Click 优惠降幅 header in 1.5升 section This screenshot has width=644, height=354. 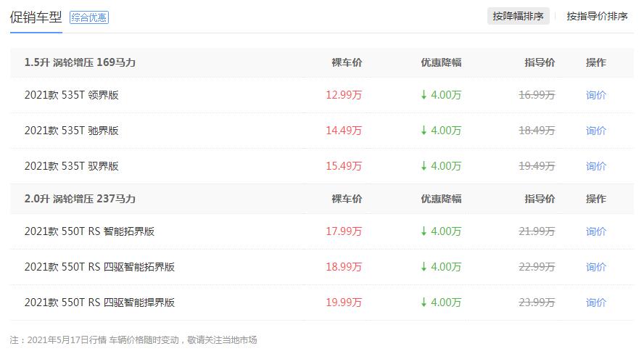441,62
